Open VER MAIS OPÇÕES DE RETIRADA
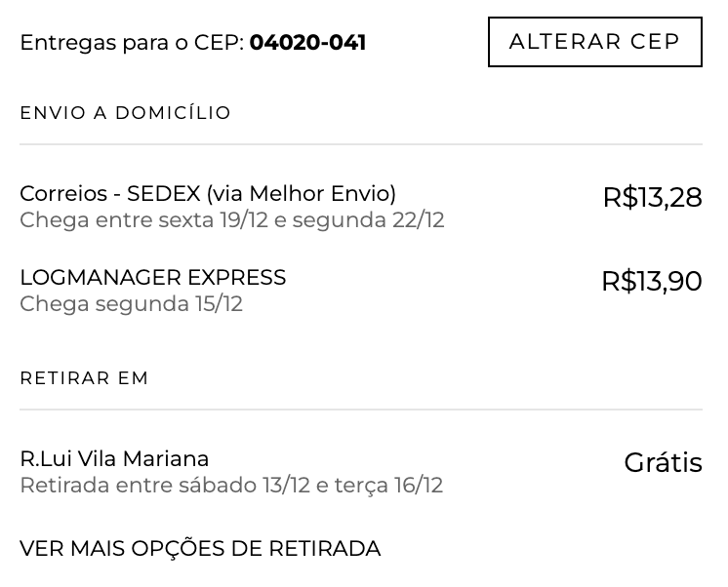Screen dimensions: 728x587 (x=200, y=549)
